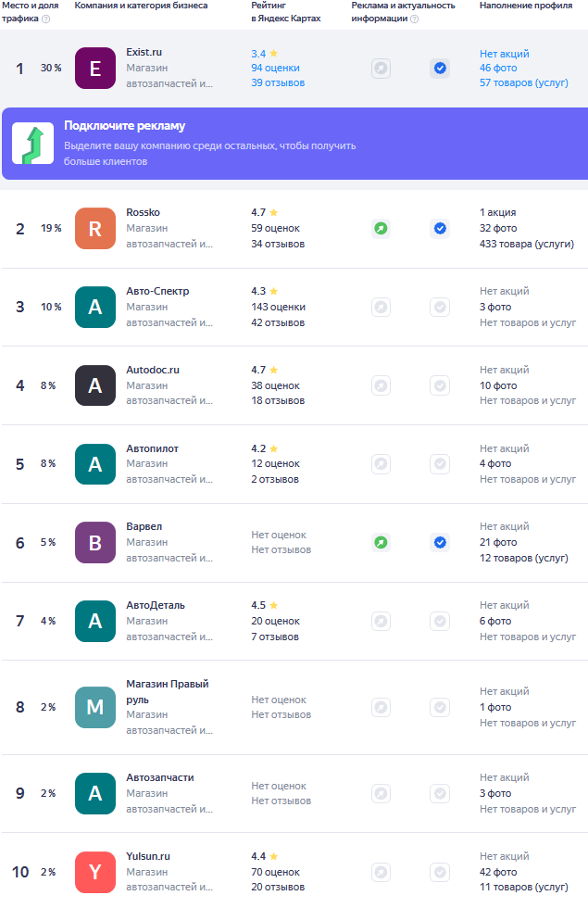The image size is (588, 908).
Task: Click the "Наполнение профиля" column header
Action: pos(526,6)
